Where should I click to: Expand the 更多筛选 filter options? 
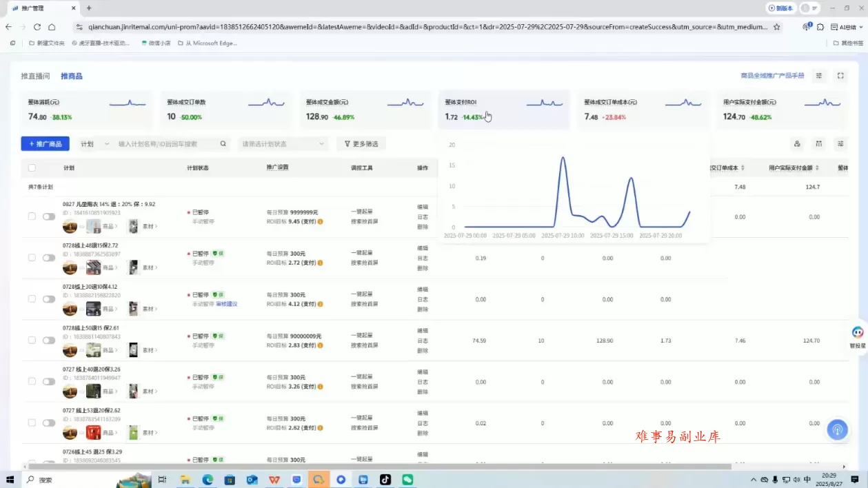tap(361, 144)
